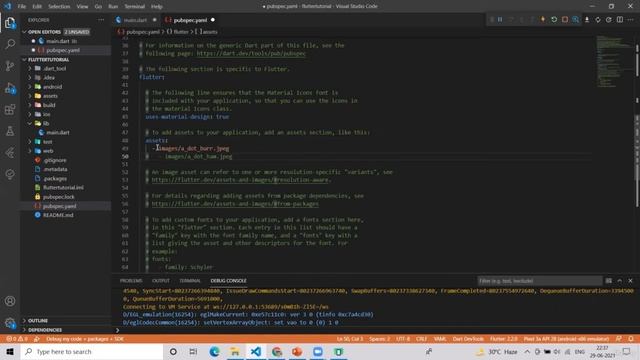Open the Flutter widget inspector icon
The image size is (640, 360).
576,20
